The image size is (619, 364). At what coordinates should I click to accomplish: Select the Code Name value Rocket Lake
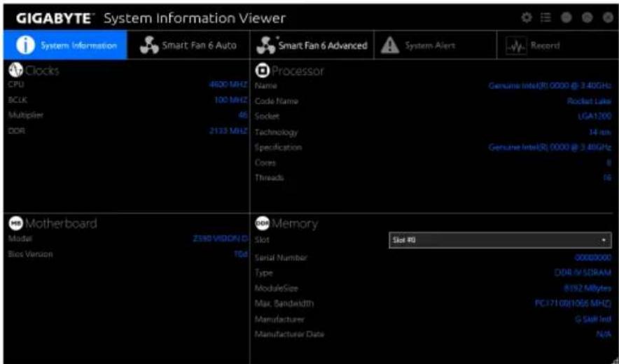(x=589, y=101)
